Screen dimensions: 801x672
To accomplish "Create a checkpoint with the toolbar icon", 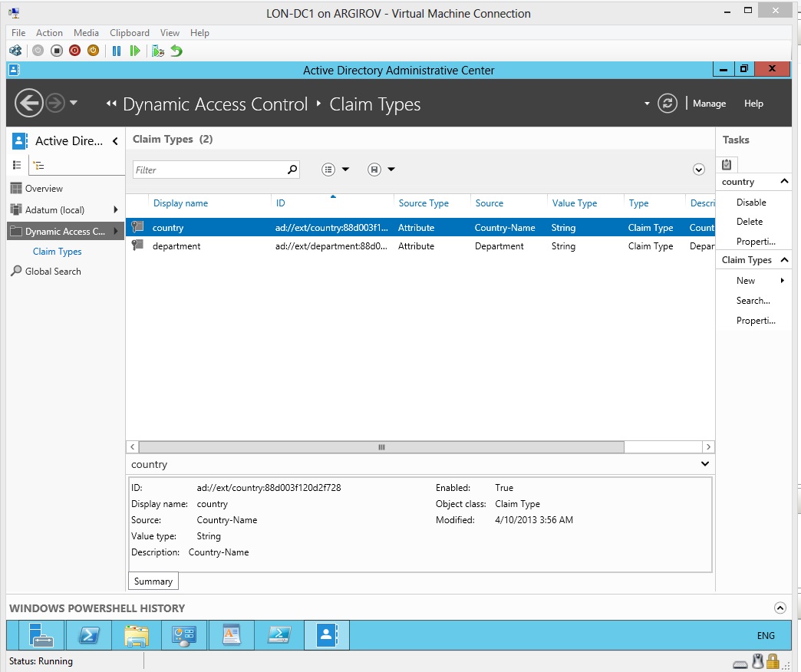I will point(158,51).
